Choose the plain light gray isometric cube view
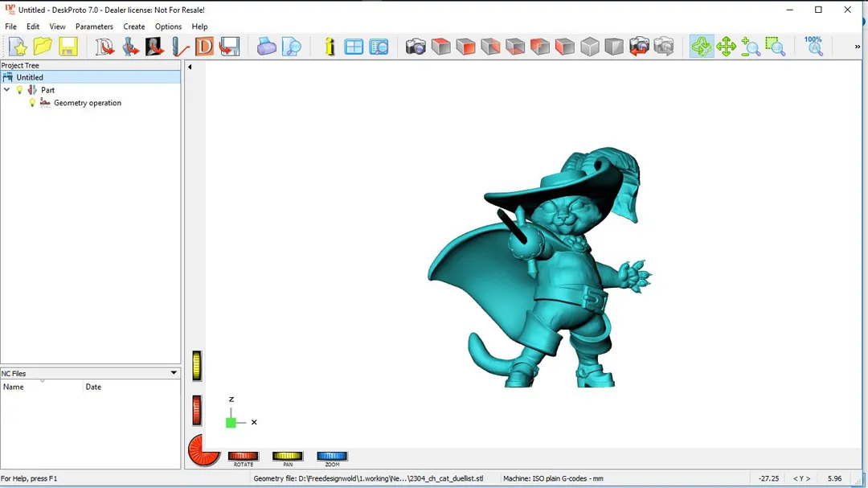The height and width of the screenshot is (488, 868). click(590, 47)
